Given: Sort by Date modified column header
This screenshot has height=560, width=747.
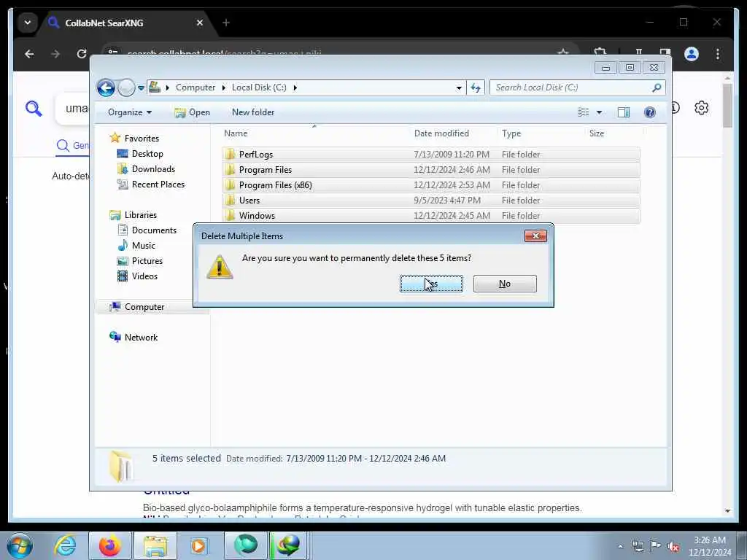Looking at the screenshot, I should (x=441, y=133).
